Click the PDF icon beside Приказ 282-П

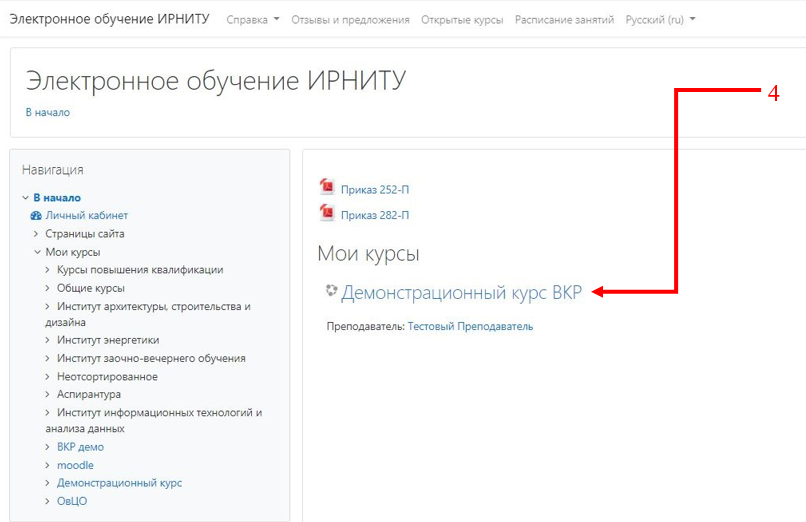[x=327, y=212]
